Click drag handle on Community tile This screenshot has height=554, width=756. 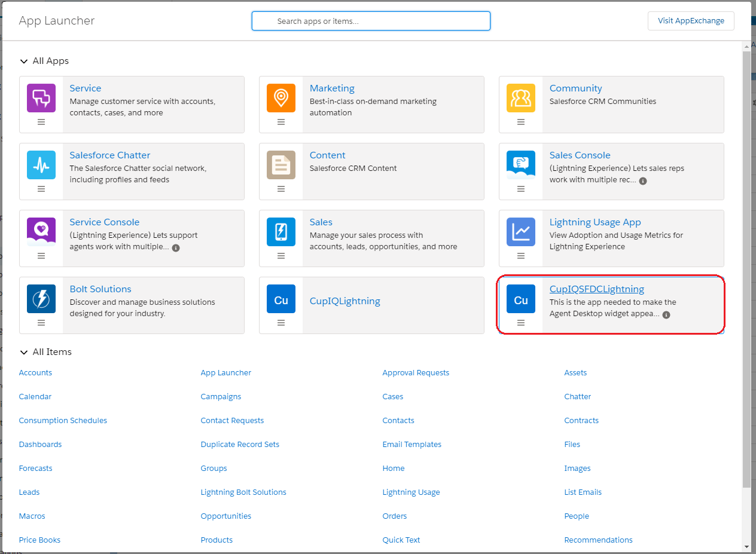[521, 122]
